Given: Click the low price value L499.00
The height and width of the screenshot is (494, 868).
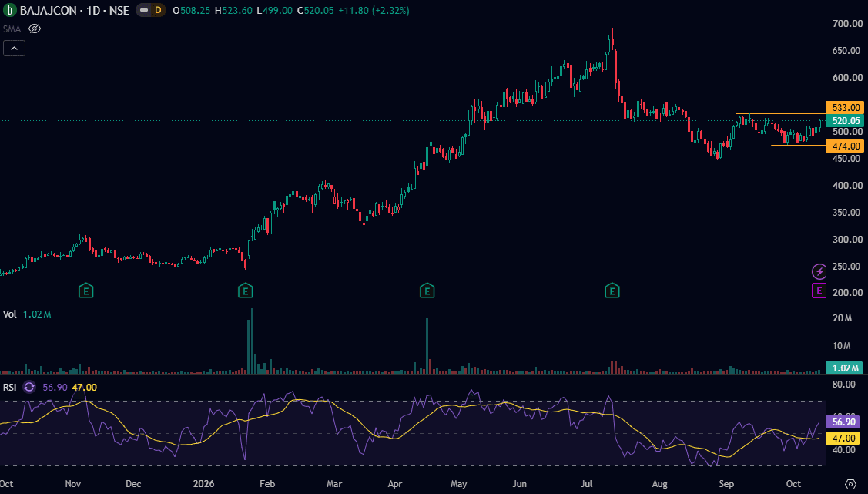Looking at the screenshot, I should point(274,11).
